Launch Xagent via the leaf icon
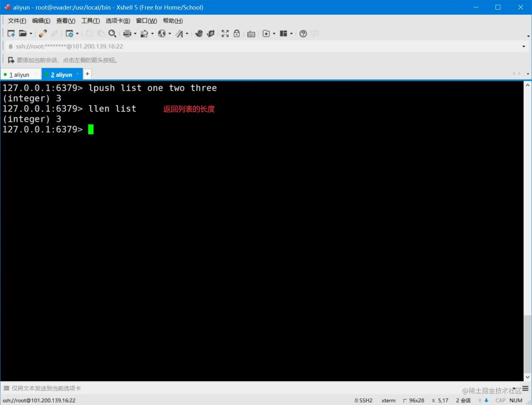The image size is (532, 405). pyautogui.click(x=211, y=34)
